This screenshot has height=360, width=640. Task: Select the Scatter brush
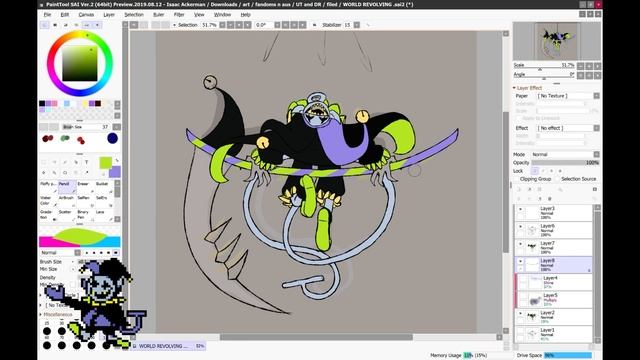click(67, 215)
